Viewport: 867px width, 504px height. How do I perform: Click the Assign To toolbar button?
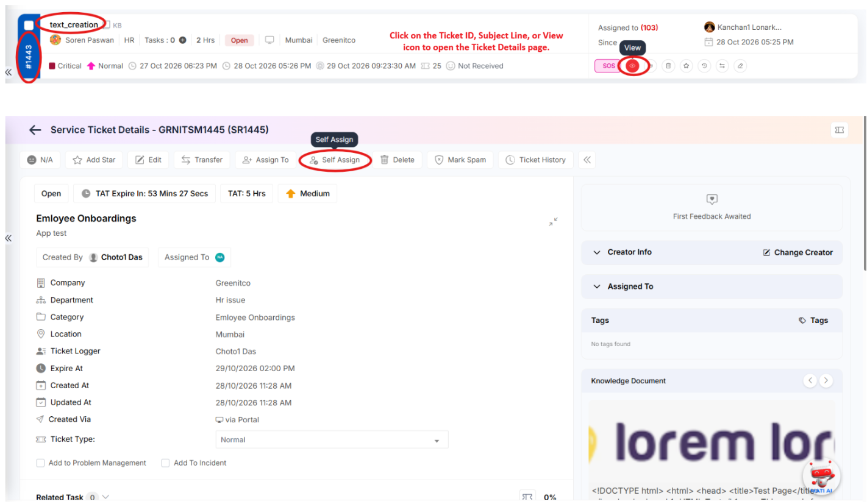pyautogui.click(x=265, y=160)
